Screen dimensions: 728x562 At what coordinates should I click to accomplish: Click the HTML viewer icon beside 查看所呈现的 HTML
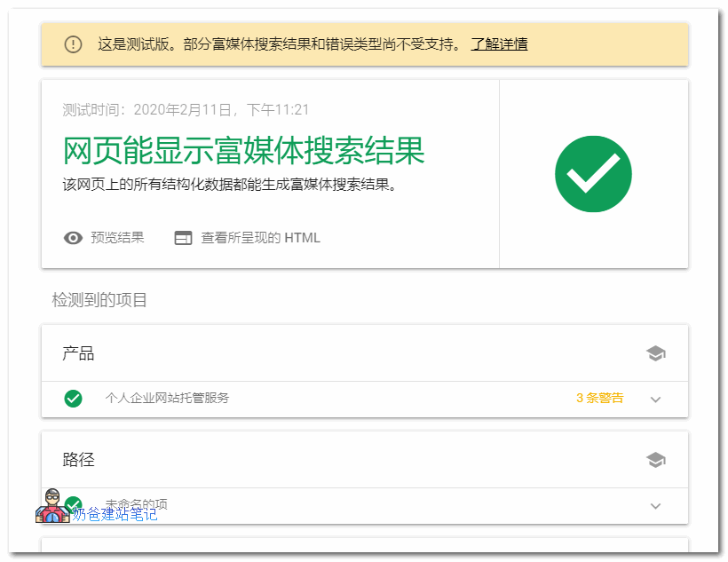[182, 238]
